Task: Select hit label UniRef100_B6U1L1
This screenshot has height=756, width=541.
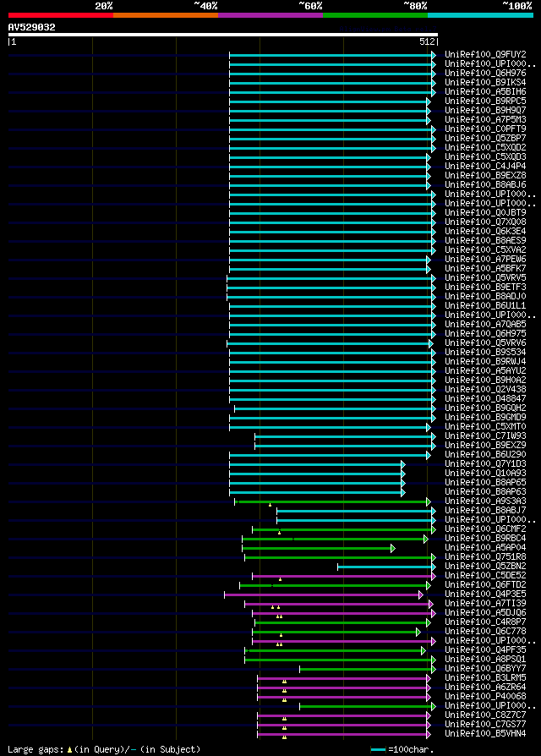Action: coord(485,305)
